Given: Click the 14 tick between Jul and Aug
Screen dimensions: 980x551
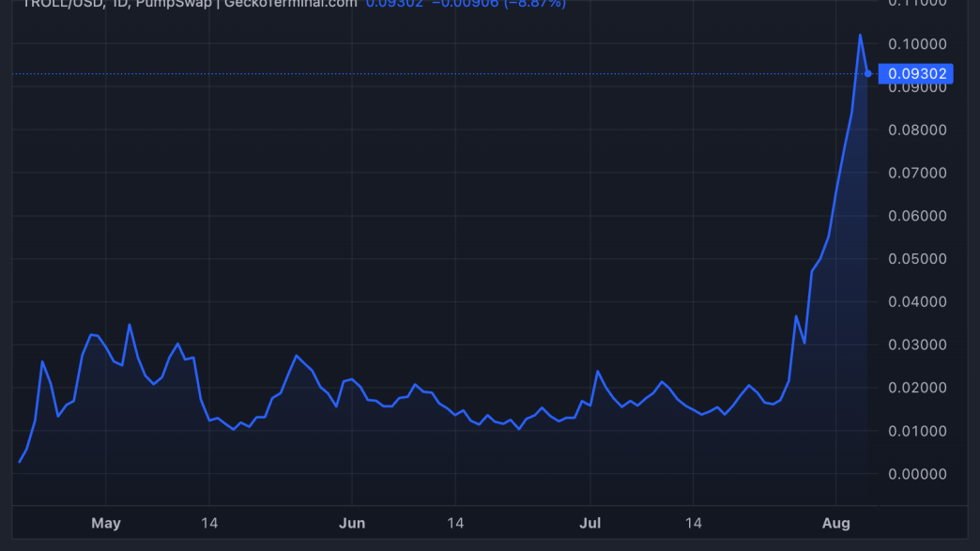Looking at the screenshot, I should coord(693,523).
